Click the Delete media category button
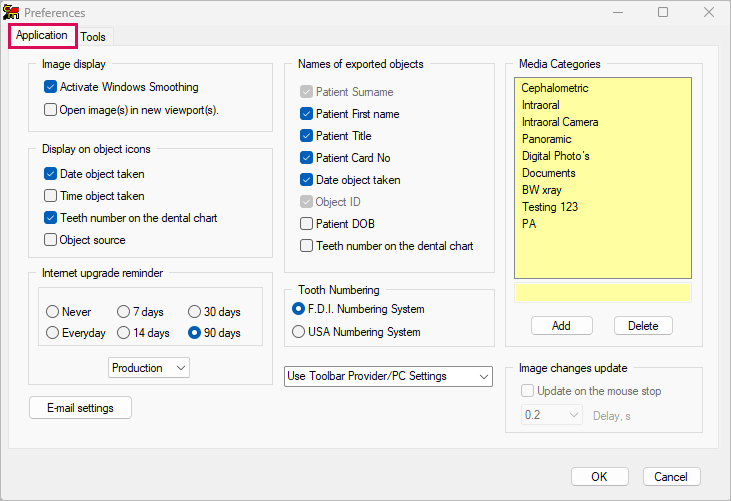The width and height of the screenshot is (731, 501). pos(643,326)
